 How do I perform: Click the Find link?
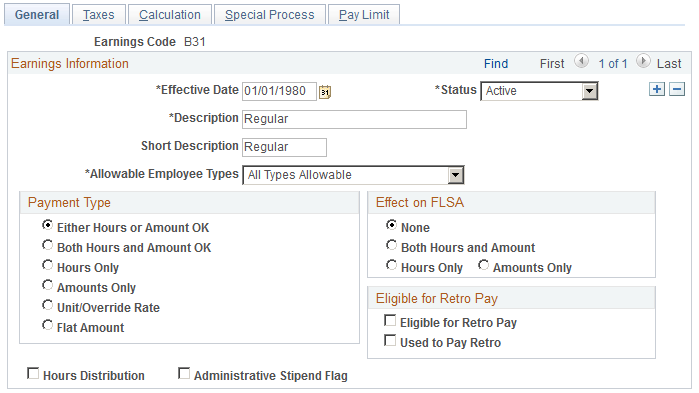(x=496, y=64)
